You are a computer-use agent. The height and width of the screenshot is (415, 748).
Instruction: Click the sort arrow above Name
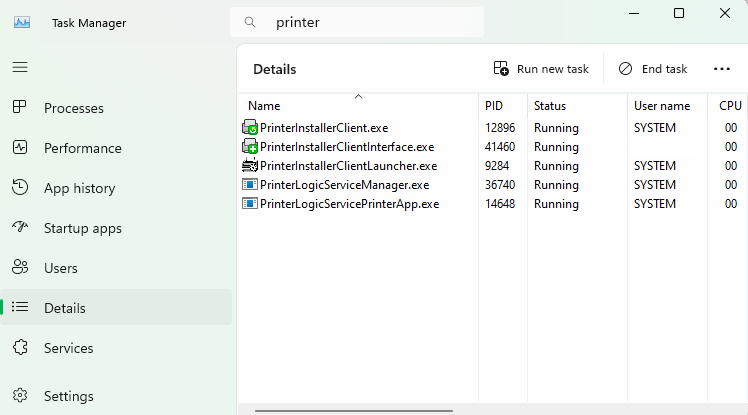pos(359,97)
